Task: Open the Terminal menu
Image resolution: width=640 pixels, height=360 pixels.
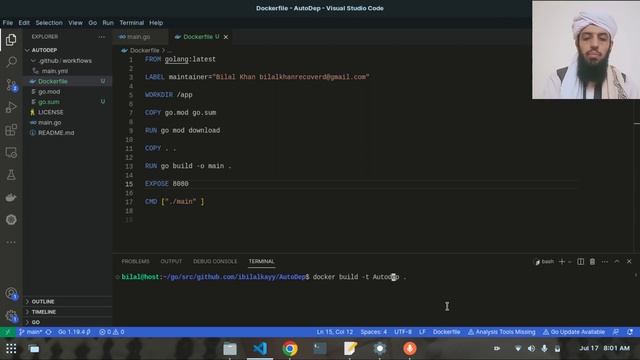Action: click(131, 23)
